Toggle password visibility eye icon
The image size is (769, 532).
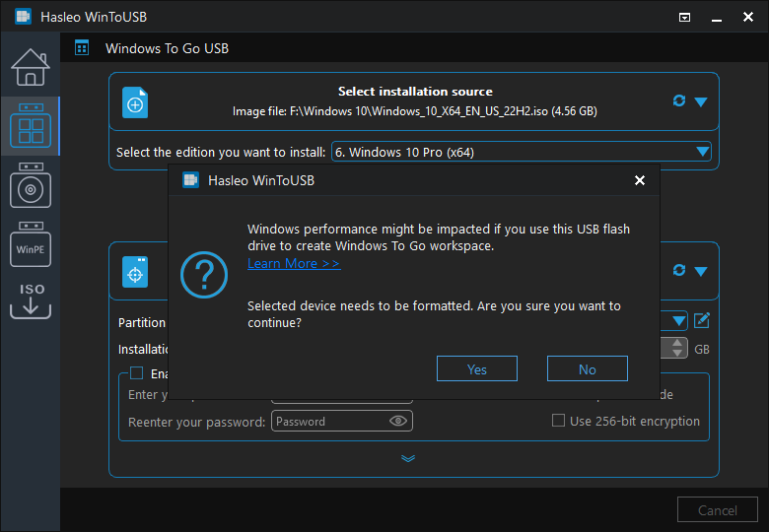tap(397, 421)
